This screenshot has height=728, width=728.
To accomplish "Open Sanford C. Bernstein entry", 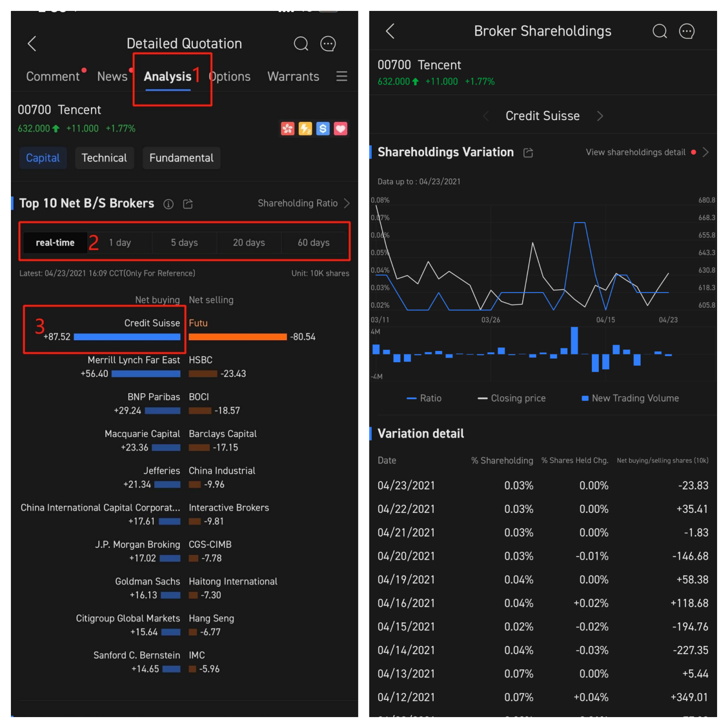I will 136,655.
